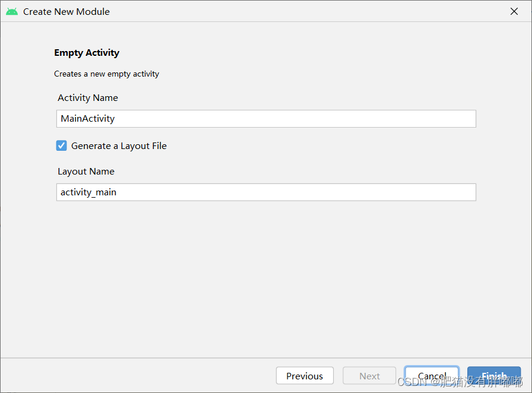This screenshot has width=532, height=393.
Task: Click the Layout Name label
Action: [x=85, y=171]
